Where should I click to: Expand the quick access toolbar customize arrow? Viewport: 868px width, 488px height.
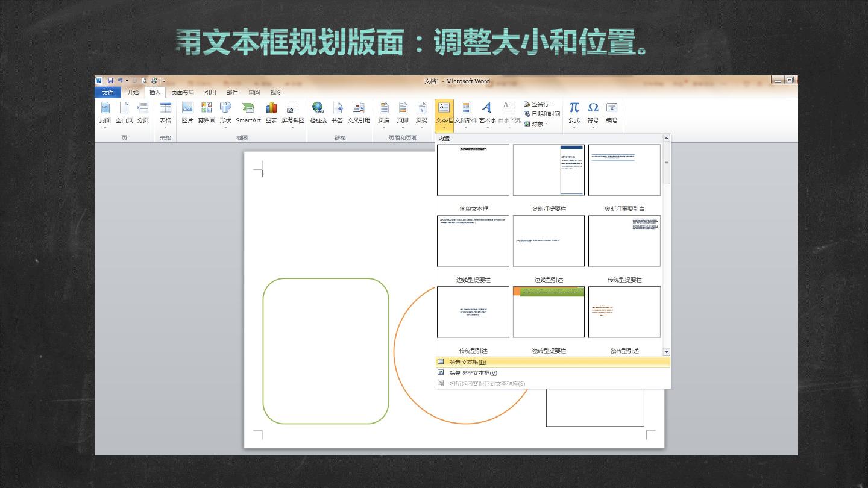[164, 81]
